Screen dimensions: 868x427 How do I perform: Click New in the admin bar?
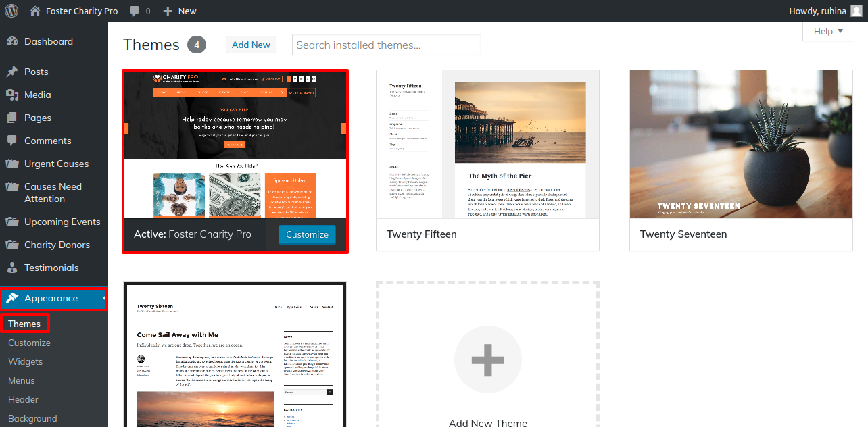[x=187, y=11]
